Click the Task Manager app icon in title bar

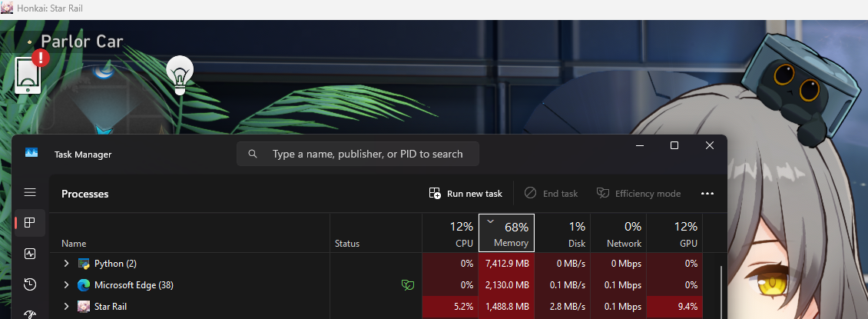(31, 154)
